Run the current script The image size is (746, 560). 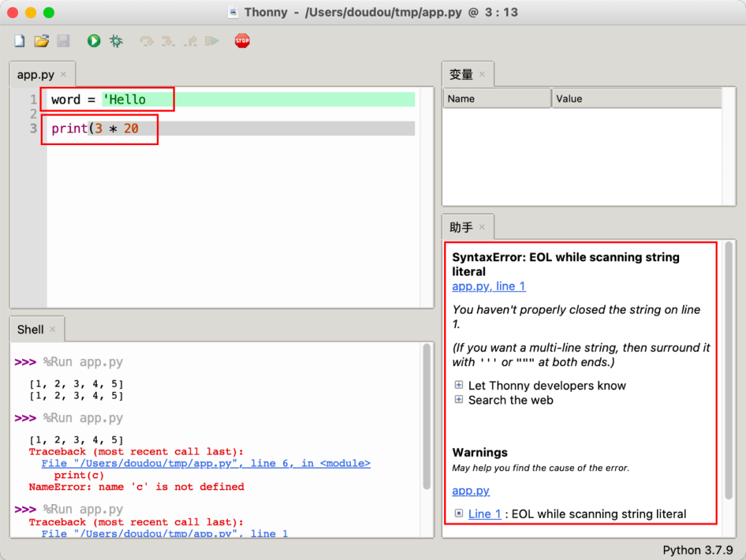94,41
